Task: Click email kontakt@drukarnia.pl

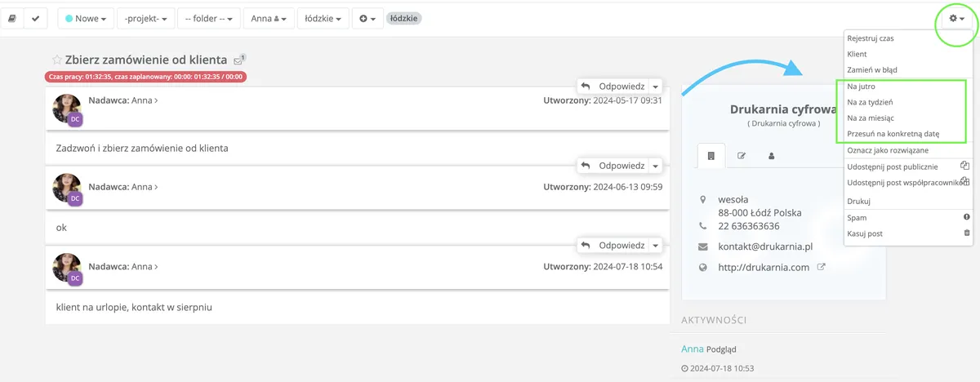Action: coord(764,247)
